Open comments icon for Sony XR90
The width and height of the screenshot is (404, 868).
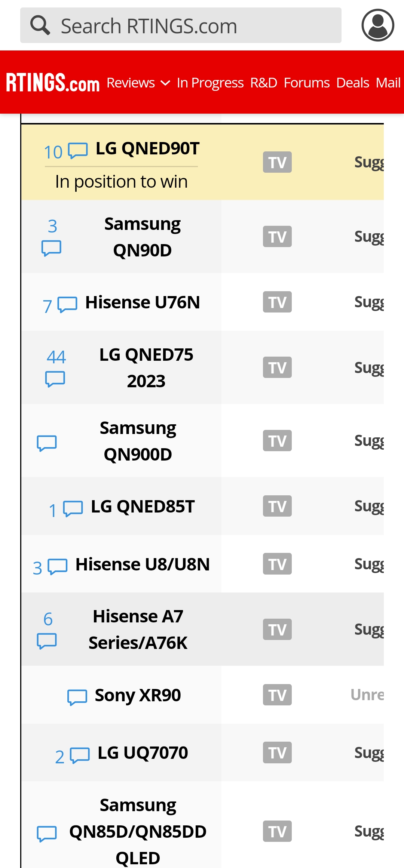(x=77, y=698)
